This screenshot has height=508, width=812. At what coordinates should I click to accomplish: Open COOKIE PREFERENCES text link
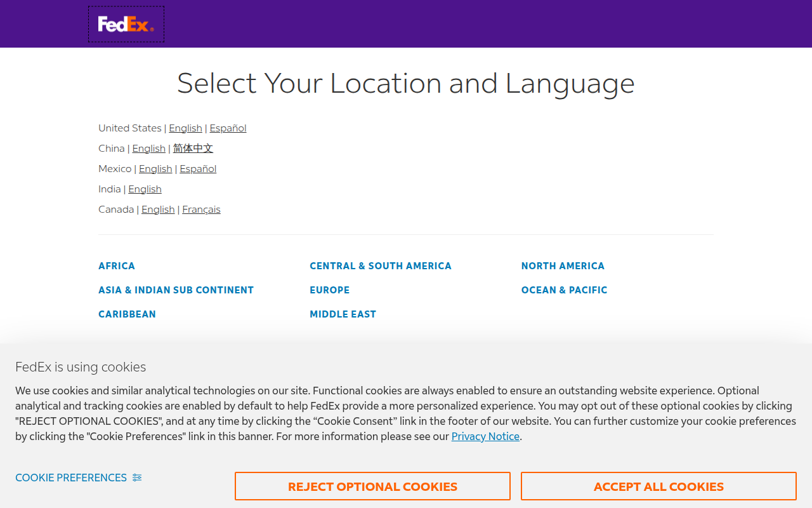pyautogui.click(x=71, y=478)
